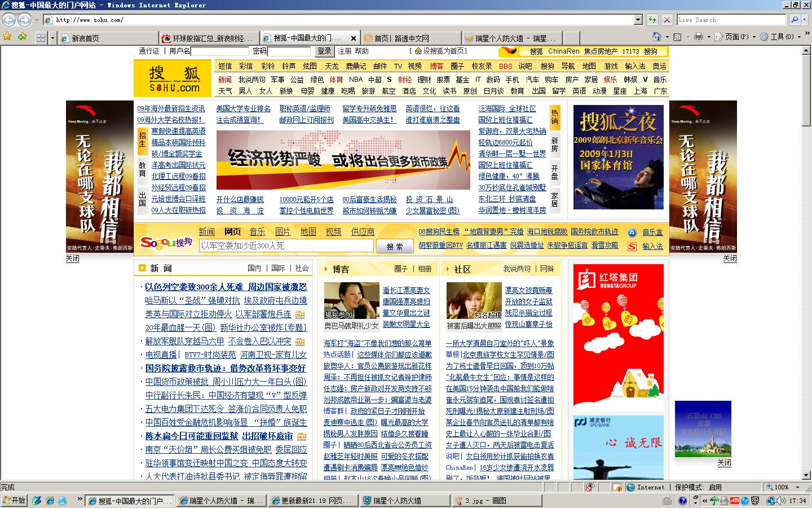The image size is (812, 508).
Task: Open the 体育 channel link
Action: pyautogui.click(x=336, y=80)
